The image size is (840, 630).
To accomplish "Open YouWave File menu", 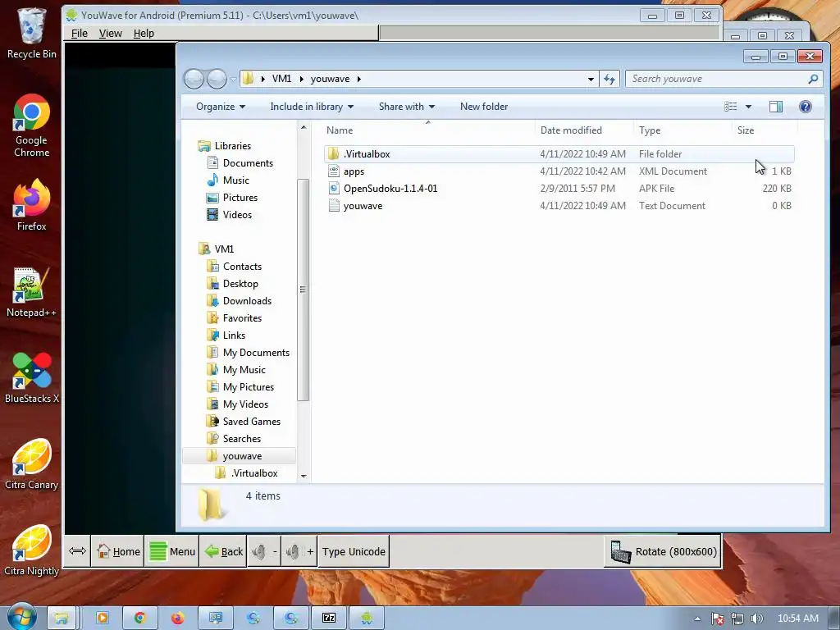I will click(80, 33).
